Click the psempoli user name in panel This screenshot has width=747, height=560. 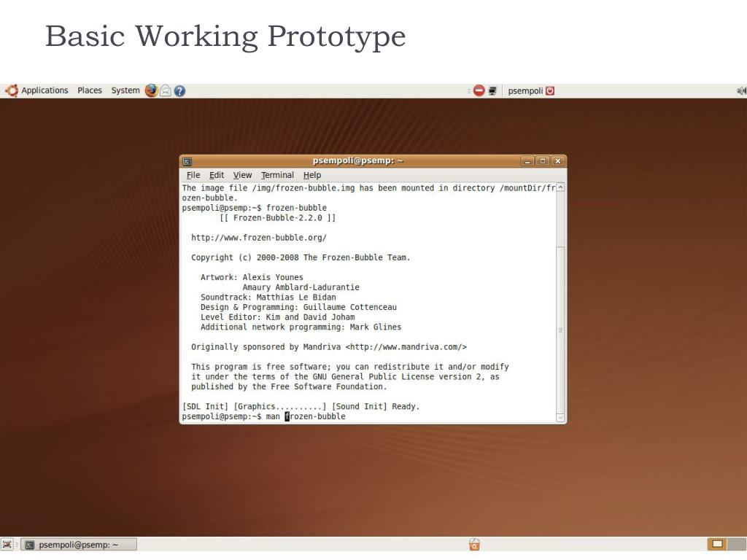525,90
